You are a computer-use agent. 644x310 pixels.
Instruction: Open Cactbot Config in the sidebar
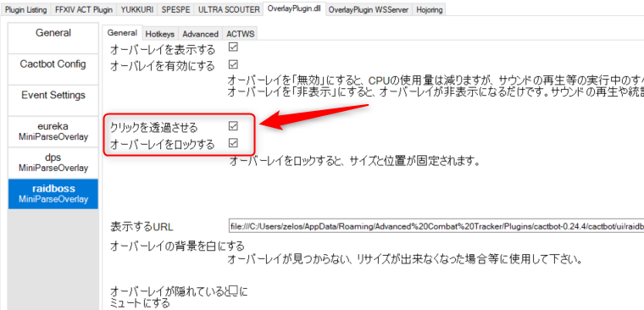click(x=53, y=69)
